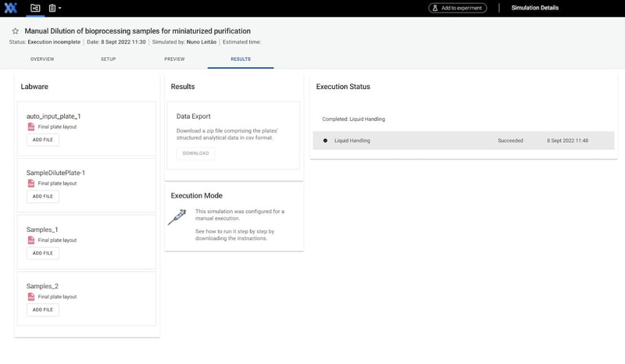
Task: Select the Liquid Handling status row
Action: click(462, 141)
